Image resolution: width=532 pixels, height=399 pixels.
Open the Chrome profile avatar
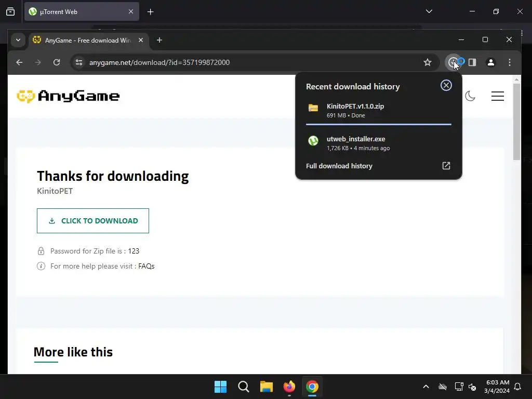coord(490,62)
